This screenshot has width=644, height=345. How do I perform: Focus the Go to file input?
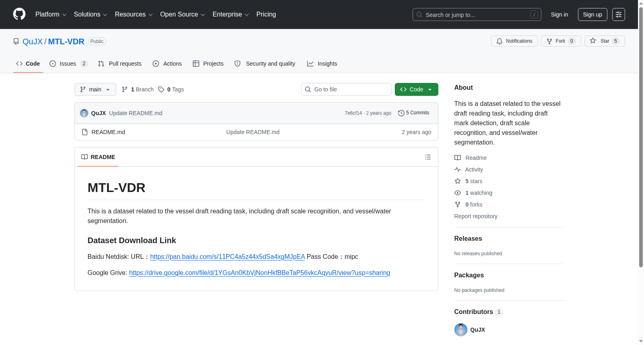pyautogui.click(x=346, y=89)
